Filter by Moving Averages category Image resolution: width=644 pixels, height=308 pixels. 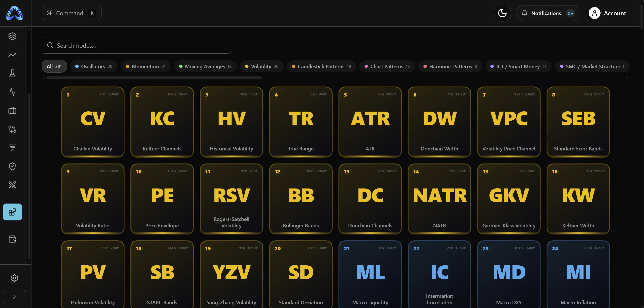[x=205, y=66]
